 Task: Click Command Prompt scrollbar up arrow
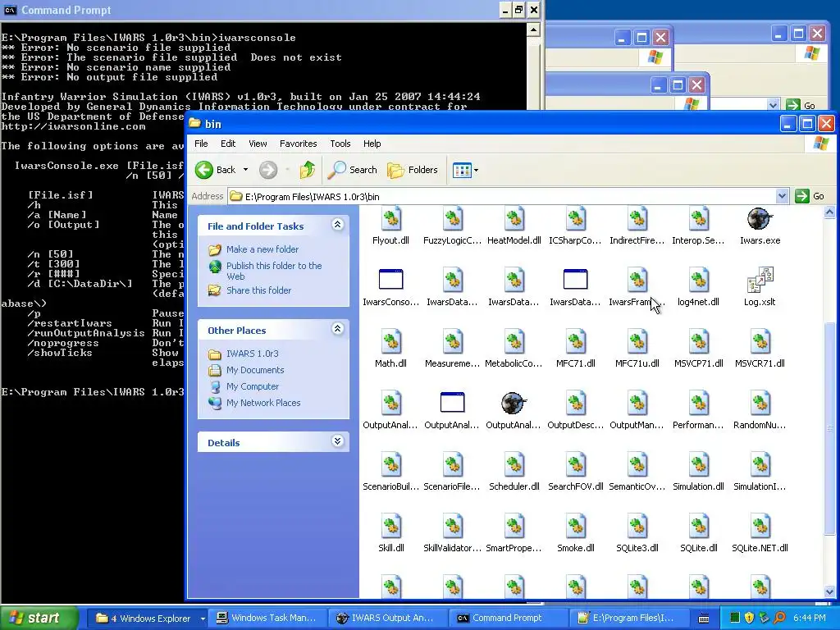pyautogui.click(x=533, y=30)
